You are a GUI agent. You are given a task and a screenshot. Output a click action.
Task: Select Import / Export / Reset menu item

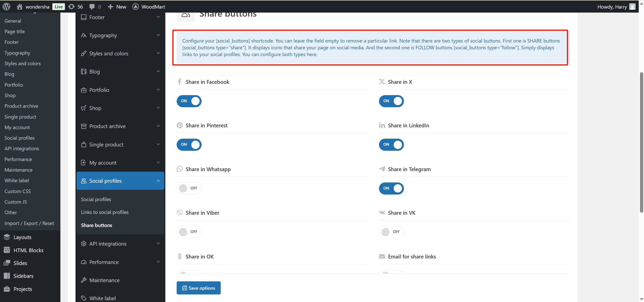click(x=29, y=223)
